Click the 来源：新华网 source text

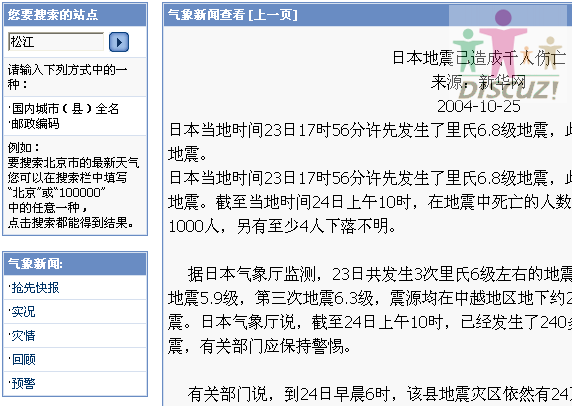479,82
